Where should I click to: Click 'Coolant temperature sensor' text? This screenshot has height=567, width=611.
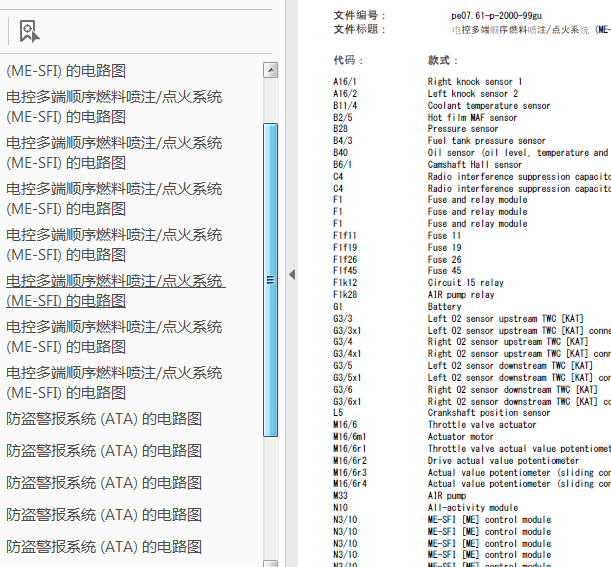pos(489,106)
